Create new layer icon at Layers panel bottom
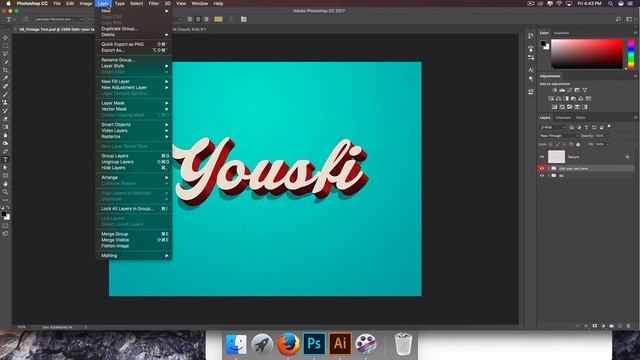This screenshot has width=640, height=360. (x=620, y=326)
